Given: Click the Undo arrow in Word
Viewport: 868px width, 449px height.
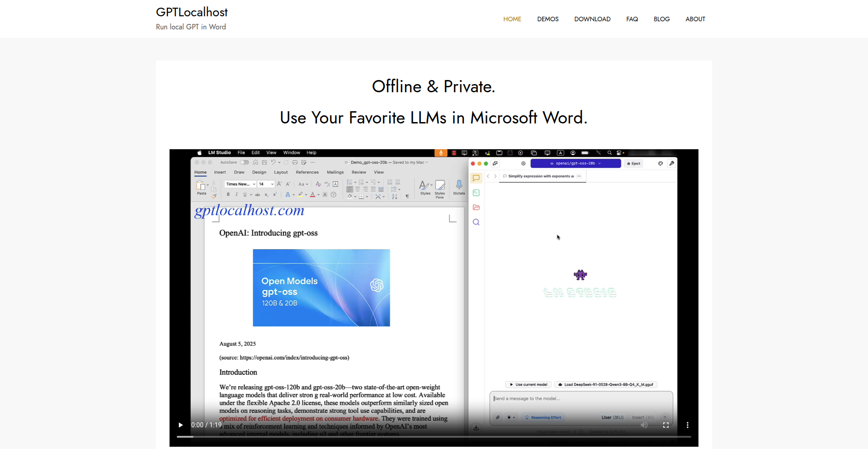Looking at the screenshot, I should (273, 162).
